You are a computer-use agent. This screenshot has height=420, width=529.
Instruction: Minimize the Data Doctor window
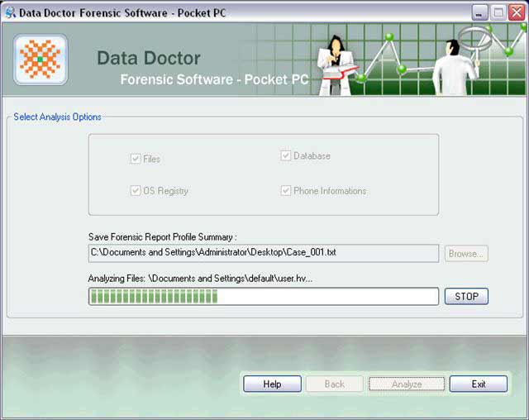(x=479, y=13)
